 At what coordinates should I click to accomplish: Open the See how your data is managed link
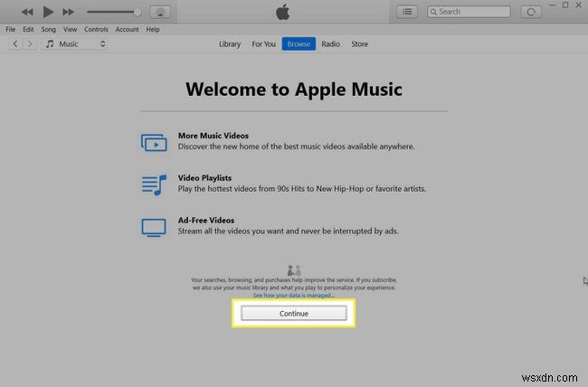294,296
